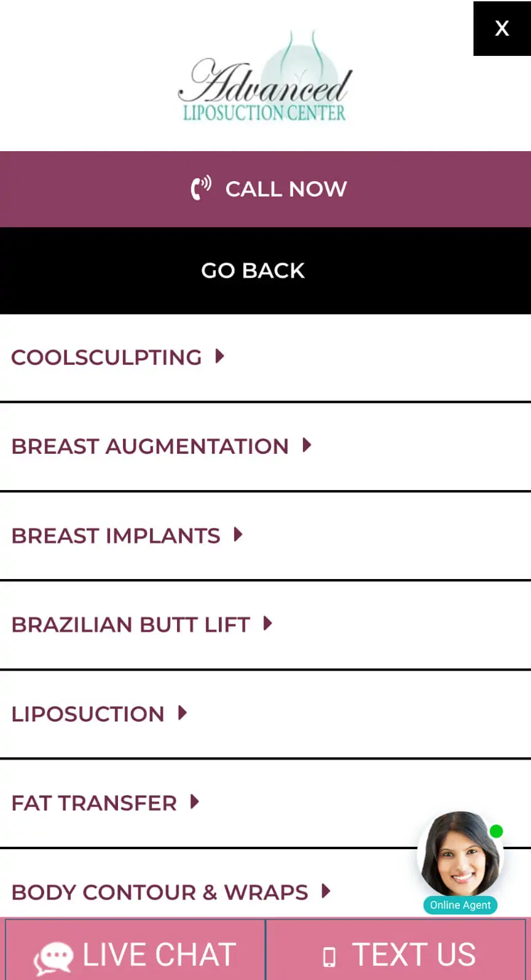Open the Liposuction menu item
Screen dimensions: 531x980
coord(88,714)
